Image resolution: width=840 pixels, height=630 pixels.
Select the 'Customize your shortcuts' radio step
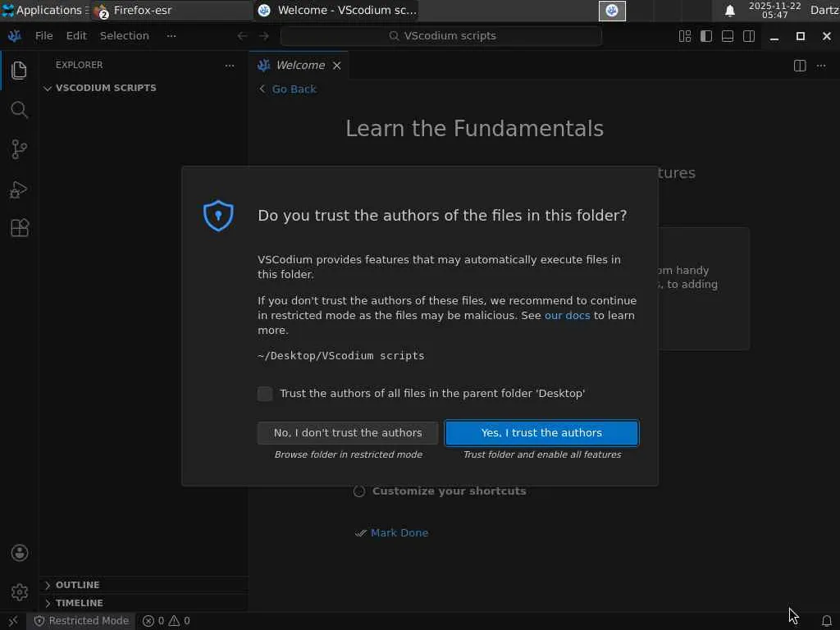point(359,491)
